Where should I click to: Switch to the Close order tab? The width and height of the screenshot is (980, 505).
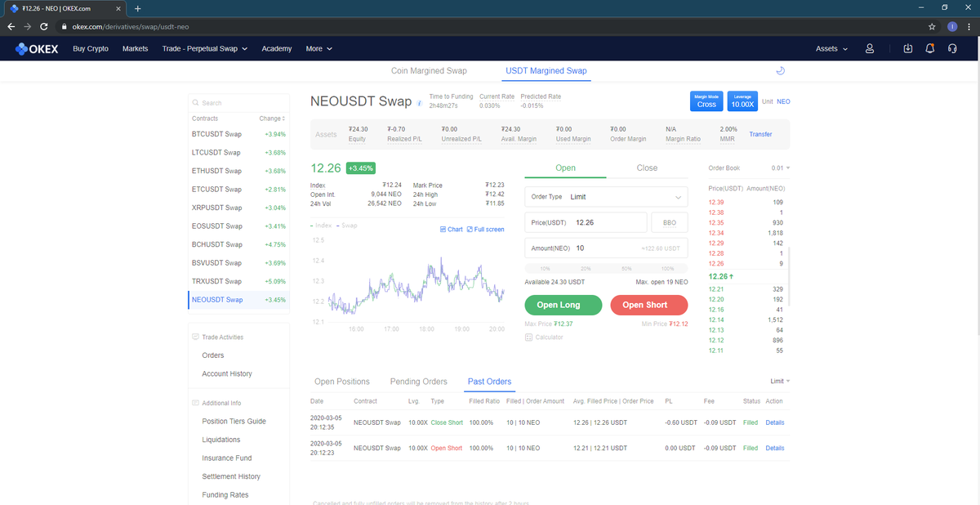pos(647,168)
